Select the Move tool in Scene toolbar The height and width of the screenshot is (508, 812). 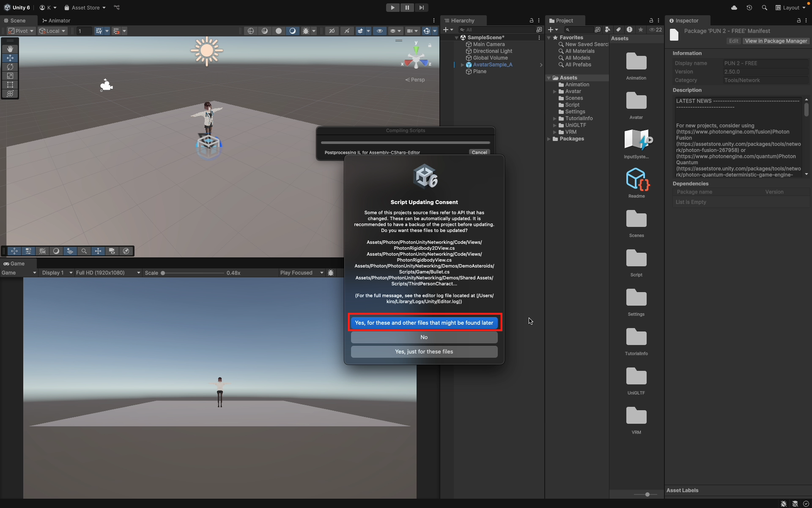click(10, 58)
